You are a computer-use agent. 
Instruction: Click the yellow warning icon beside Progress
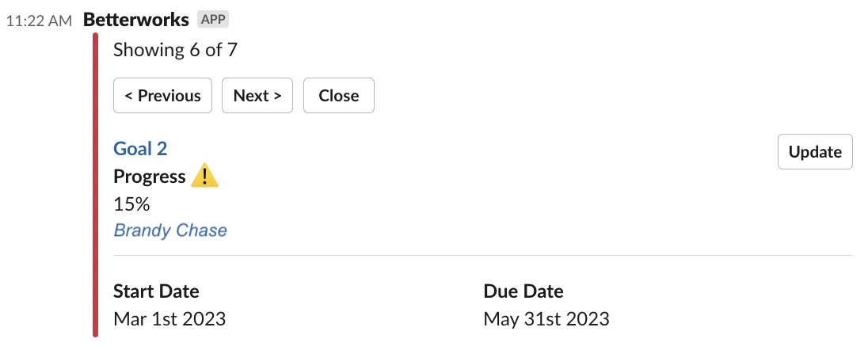(204, 176)
